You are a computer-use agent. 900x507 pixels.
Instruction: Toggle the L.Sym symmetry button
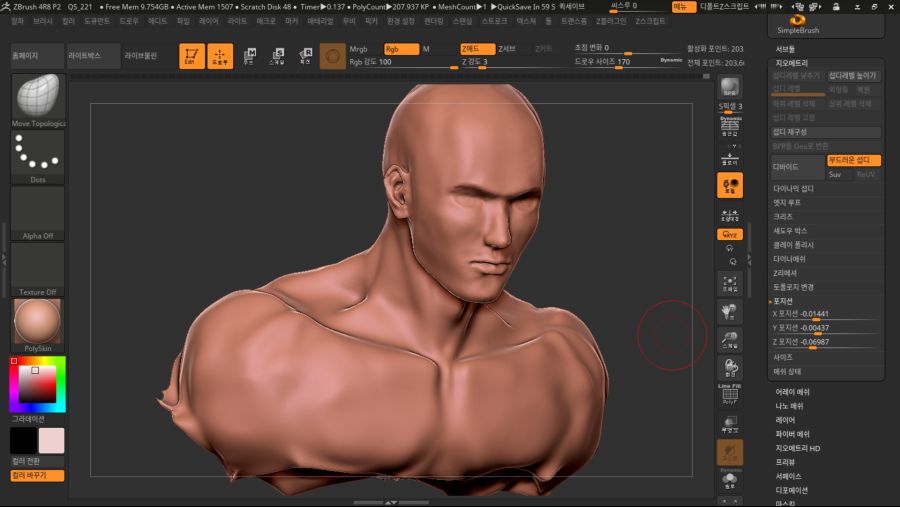point(730,215)
